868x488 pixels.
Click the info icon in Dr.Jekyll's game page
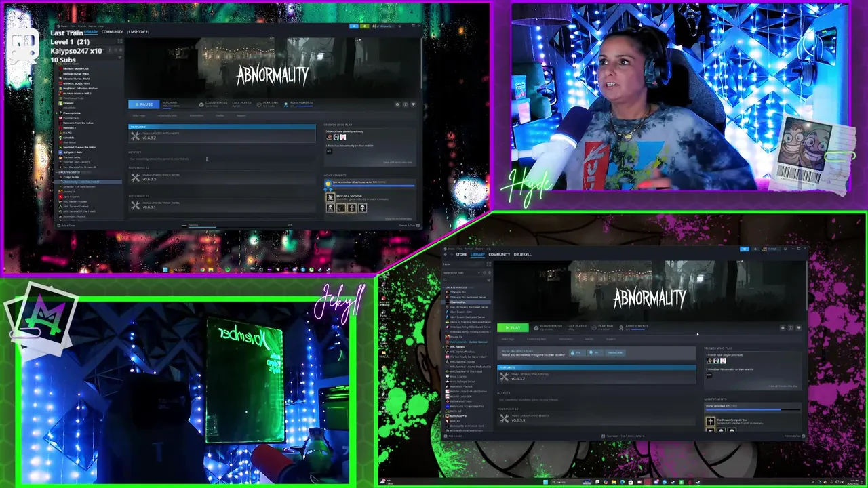pyautogui.click(x=791, y=327)
